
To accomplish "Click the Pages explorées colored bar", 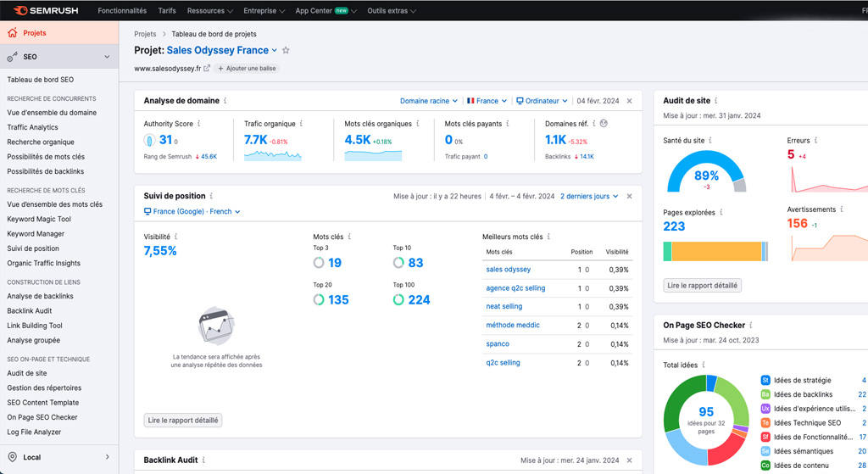I will (715, 251).
